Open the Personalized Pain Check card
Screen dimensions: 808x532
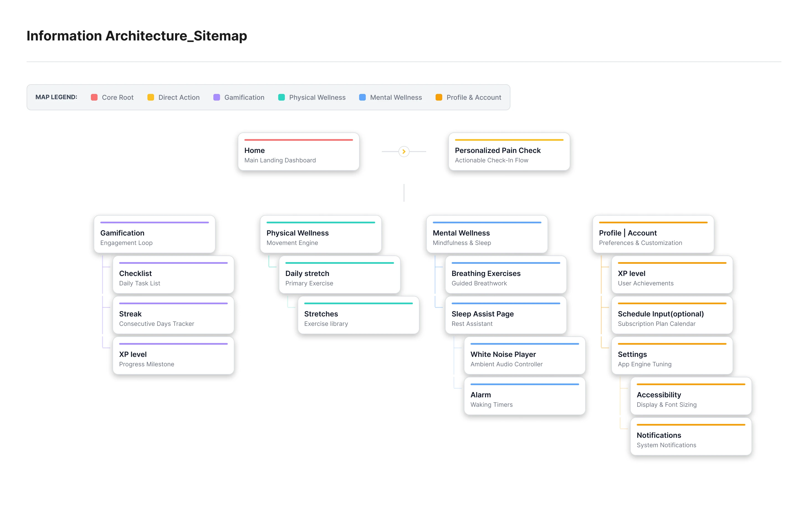tap(509, 151)
